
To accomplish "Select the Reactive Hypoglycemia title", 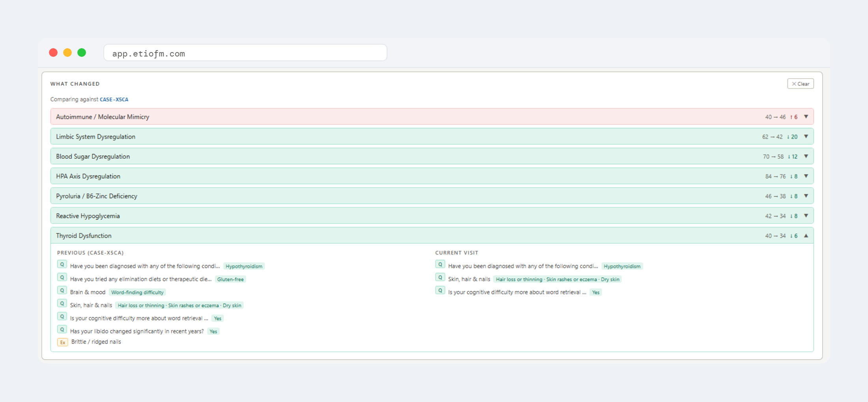I will click(x=88, y=216).
